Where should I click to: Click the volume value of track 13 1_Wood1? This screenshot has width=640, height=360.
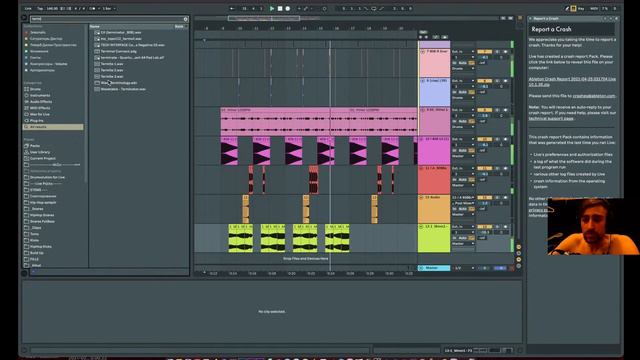point(484,232)
